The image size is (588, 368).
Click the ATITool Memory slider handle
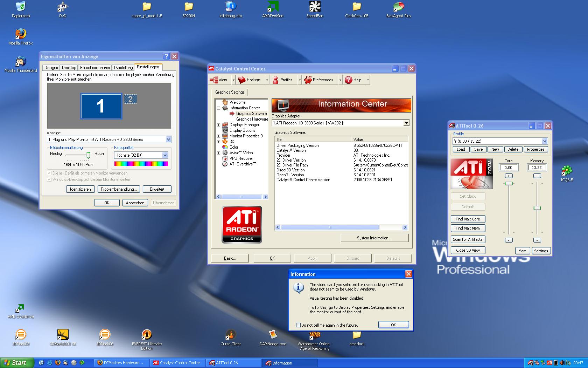537,208
